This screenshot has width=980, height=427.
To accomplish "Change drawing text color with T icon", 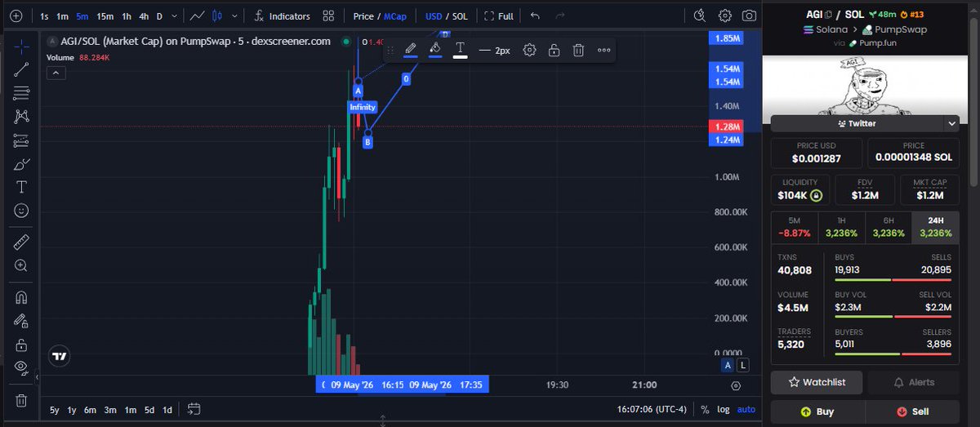I will [460, 50].
